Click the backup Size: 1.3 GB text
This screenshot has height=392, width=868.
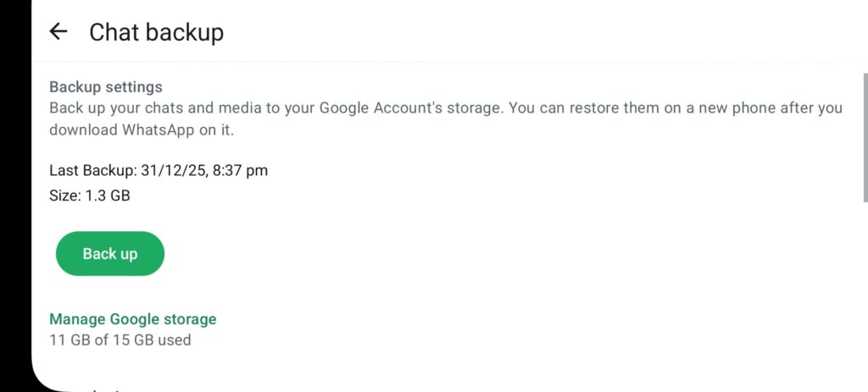(x=89, y=196)
